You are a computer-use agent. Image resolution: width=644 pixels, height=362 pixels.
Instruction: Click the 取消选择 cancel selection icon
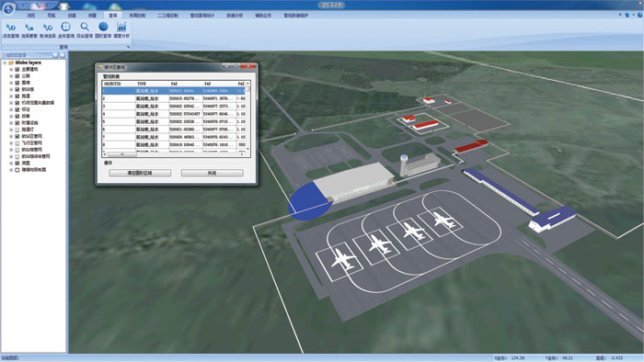pyautogui.click(x=48, y=30)
